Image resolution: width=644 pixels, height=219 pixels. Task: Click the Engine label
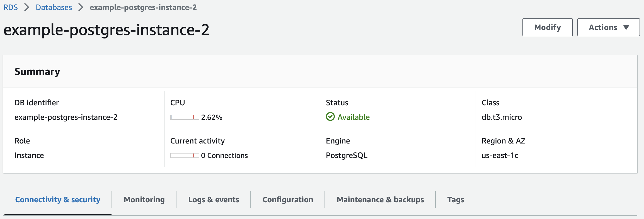point(338,141)
